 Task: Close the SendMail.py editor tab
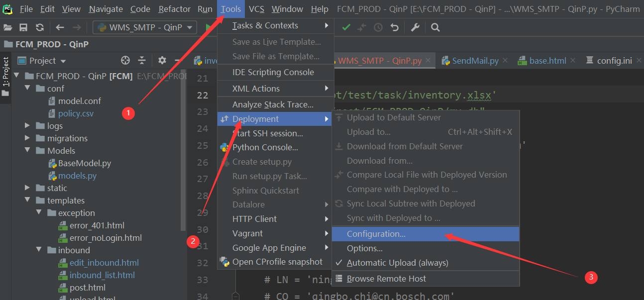(505, 61)
